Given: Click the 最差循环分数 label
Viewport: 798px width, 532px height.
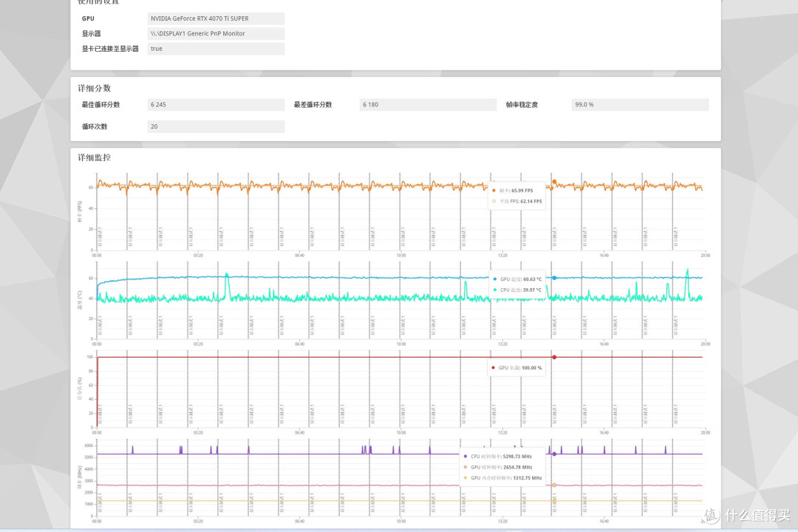Looking at the screenshot, I should [313, 104].
